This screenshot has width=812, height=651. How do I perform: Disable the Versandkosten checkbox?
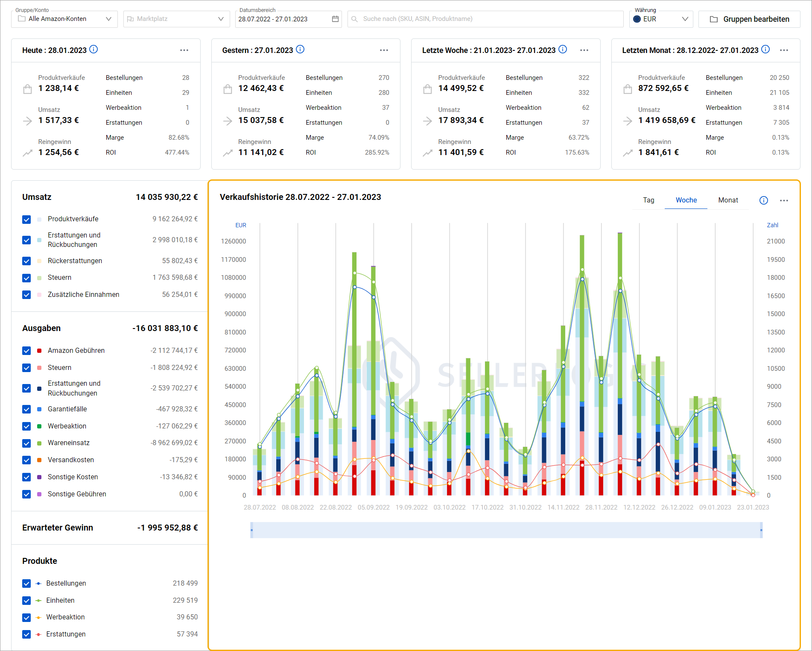click(26, 460)
